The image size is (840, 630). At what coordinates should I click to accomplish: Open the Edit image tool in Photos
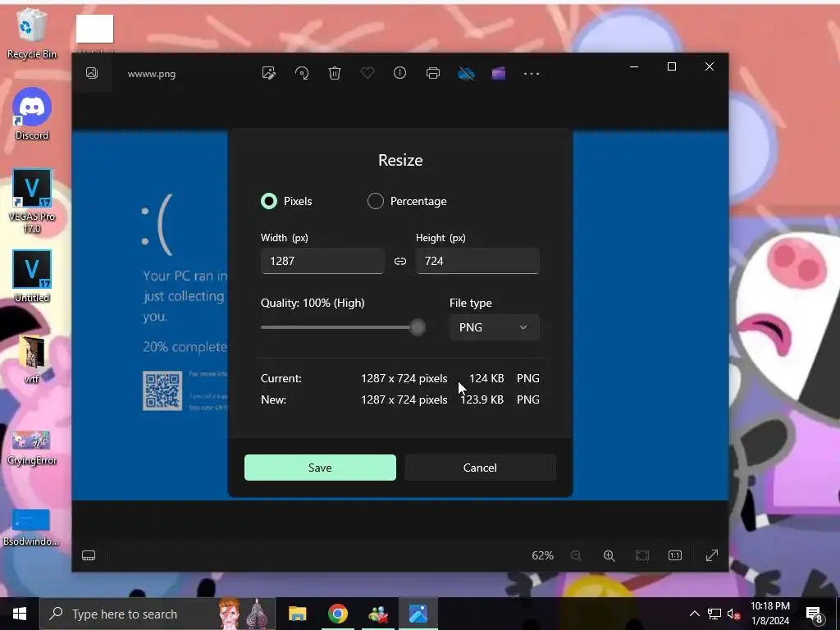pos(269,73)
